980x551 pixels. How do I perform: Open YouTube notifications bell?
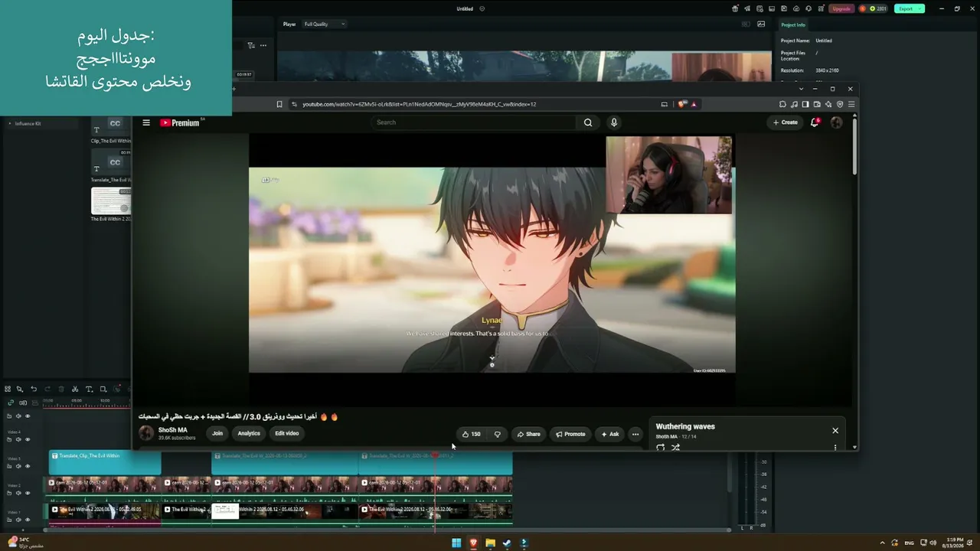click(815, 122)
